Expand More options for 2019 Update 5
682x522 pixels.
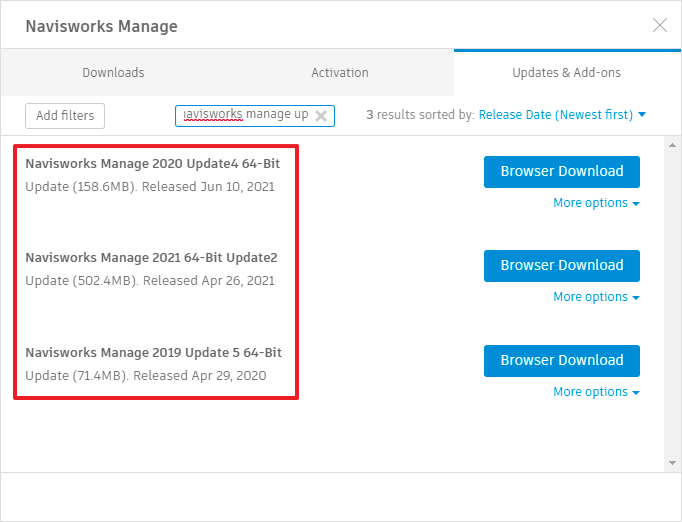(x=596, y=392)
